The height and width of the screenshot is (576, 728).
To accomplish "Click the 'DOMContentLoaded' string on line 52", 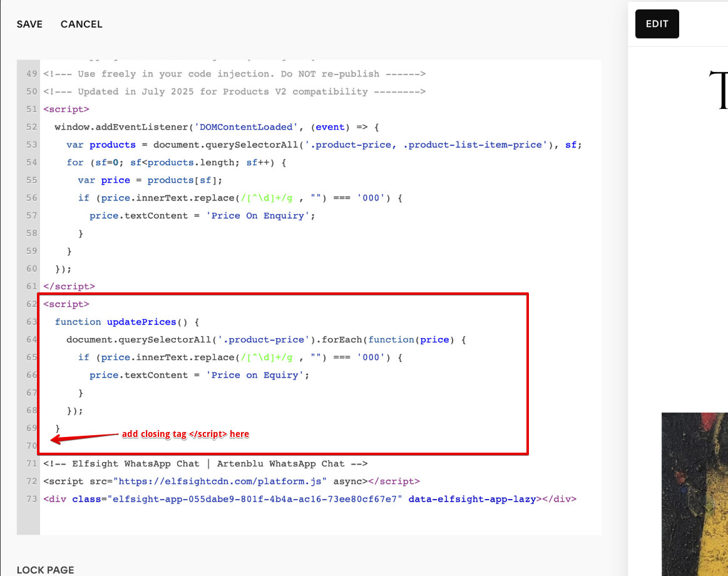I will point(246,127).
